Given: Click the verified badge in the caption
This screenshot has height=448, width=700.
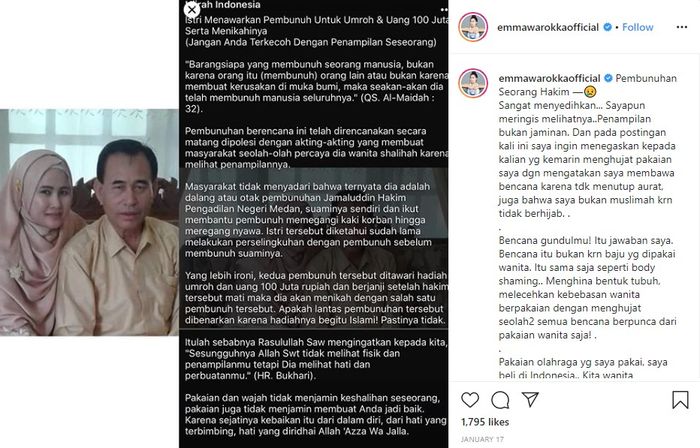Looking at the screenshot, I should [x=608, y=78].
